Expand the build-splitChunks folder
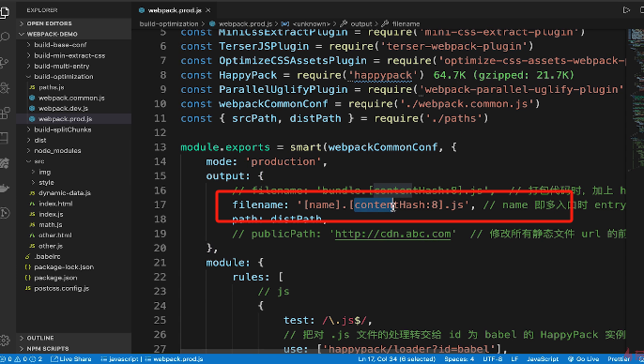The image size is (644, 364). coord(74,129)
